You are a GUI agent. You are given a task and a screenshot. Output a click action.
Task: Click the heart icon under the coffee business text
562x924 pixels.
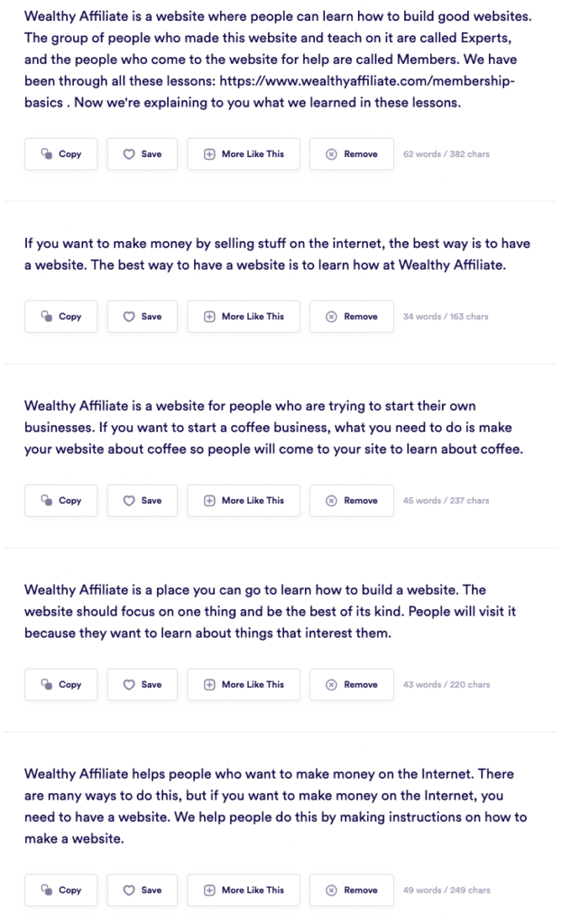pos(128,501)
